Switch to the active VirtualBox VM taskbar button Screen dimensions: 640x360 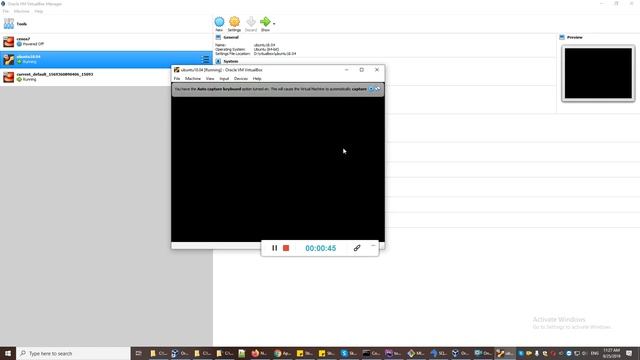click(x=505, y=353)
